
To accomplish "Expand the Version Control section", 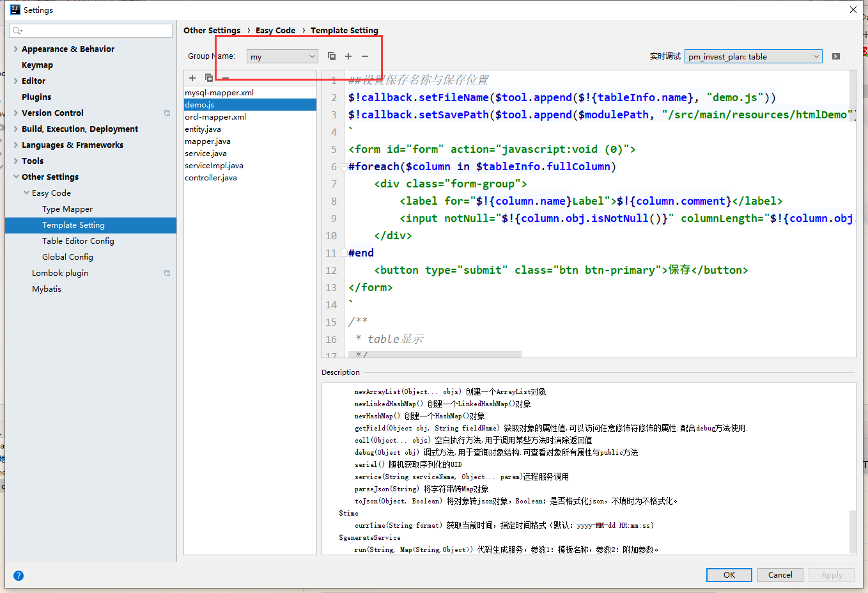I will [x=16, y=113].
